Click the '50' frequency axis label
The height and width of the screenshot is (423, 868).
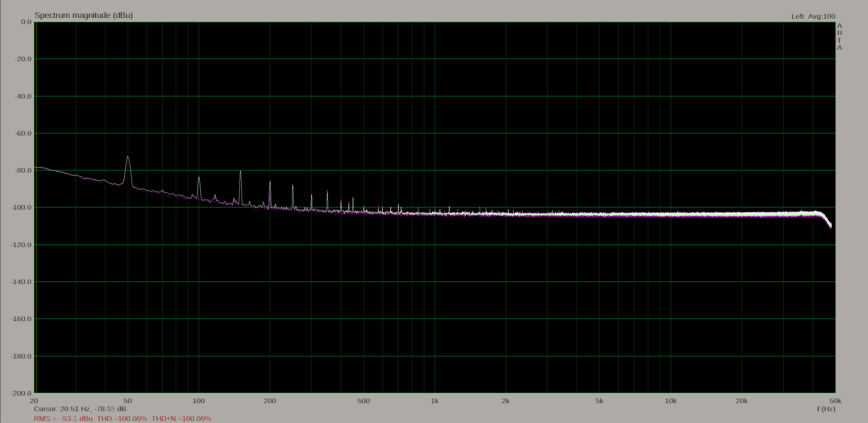pos(128,401)
